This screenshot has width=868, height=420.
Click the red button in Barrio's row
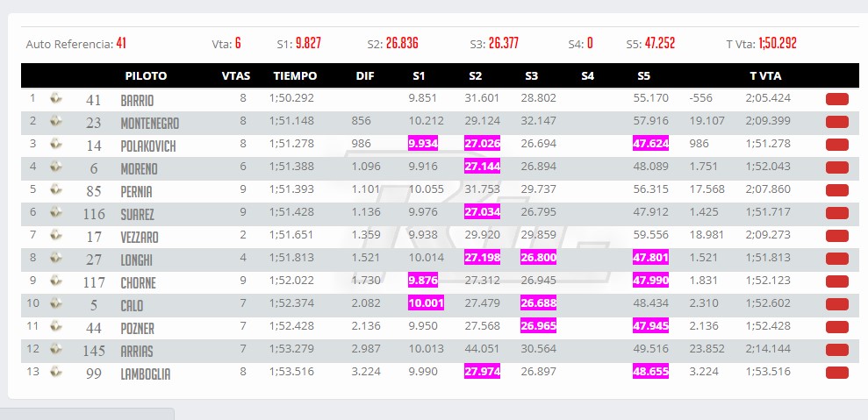pos(837,99)
